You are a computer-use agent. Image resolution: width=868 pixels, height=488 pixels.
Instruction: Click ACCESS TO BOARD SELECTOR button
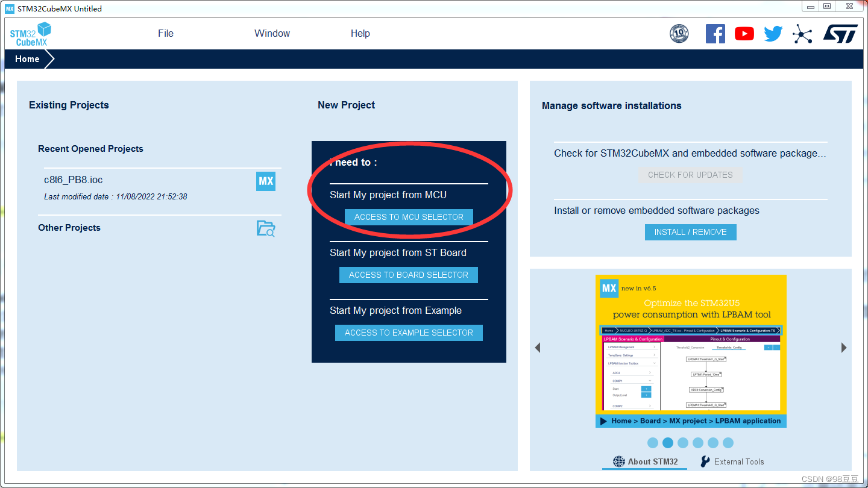[x=409, y=275]
